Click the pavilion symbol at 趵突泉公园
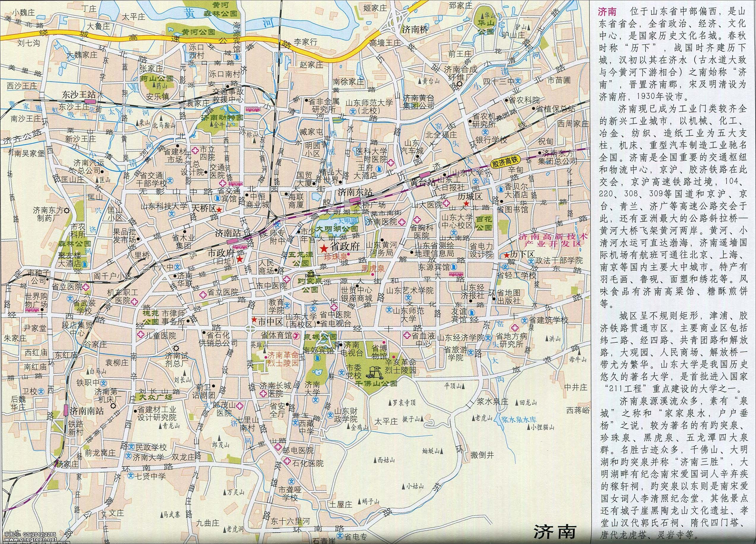756x544 pixels. [311, 274]
